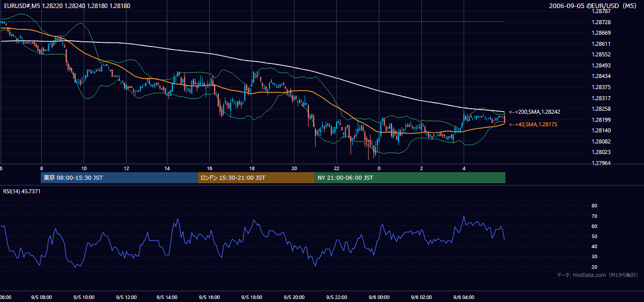Click price axis value 1.28140
This screenshot has width=644, height=302.
coord(601,130)
